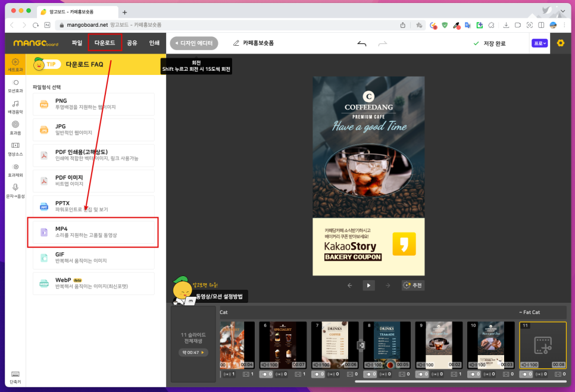Toggle the switch under slide 8
Screen dimensions: 575x392
[370, 374]
